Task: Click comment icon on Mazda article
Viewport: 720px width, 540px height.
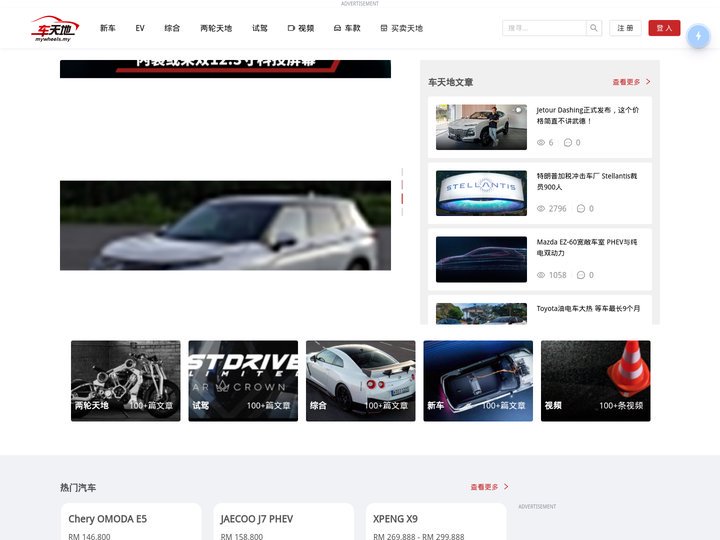Action: (581, 275)
